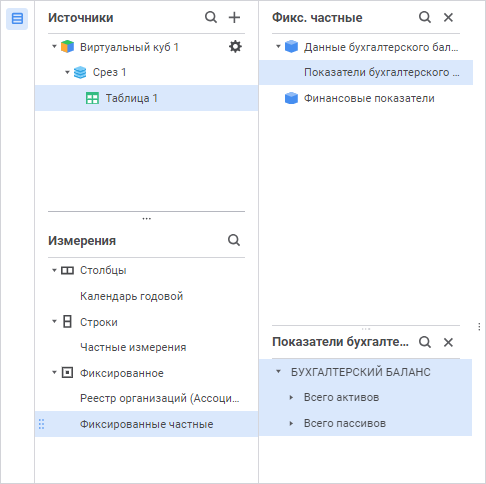The width and height of the screenshot is (486, 484).
Task: Select Частные измерения under Строки
Action: click(133, 347)
